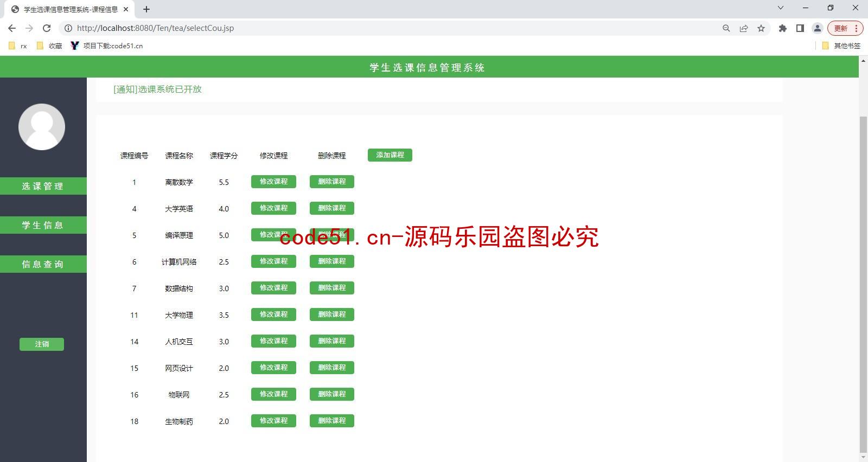Click 修改课程 for 离散数学
This screenshot has height=462, width=868.
[x=273, y=182]
